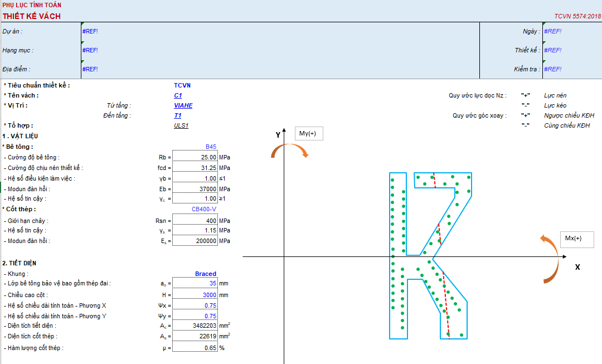602x364 pixels.
Task: Click the ULS1 combination link
Action: click(181, 125)
